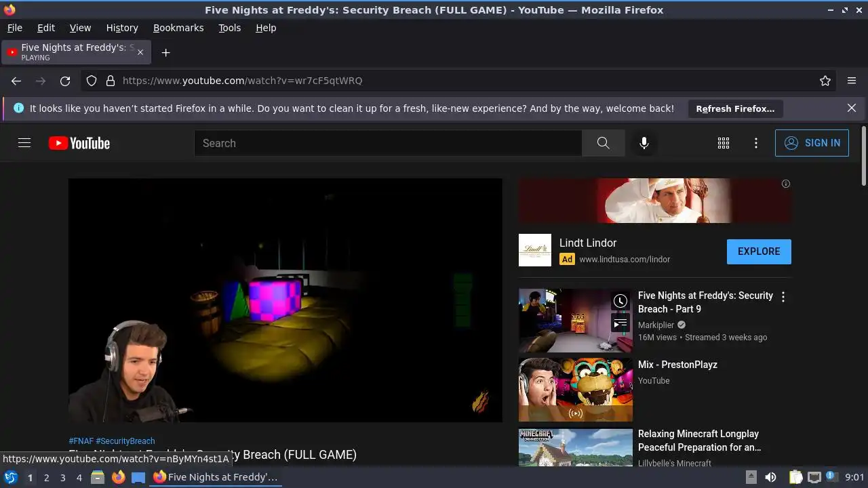View site security padlock info
Viewport: 868px width, 488px height.
click(x=111, y=81)
